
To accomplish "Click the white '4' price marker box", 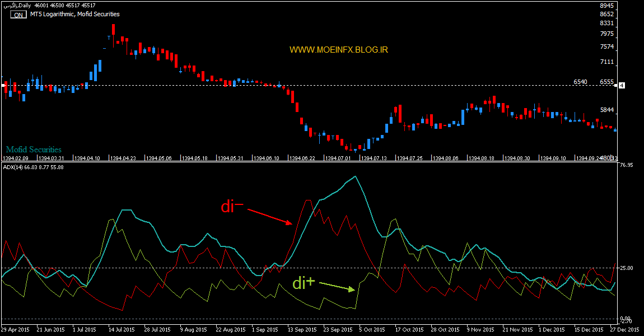I will click(x=621, y=85).
